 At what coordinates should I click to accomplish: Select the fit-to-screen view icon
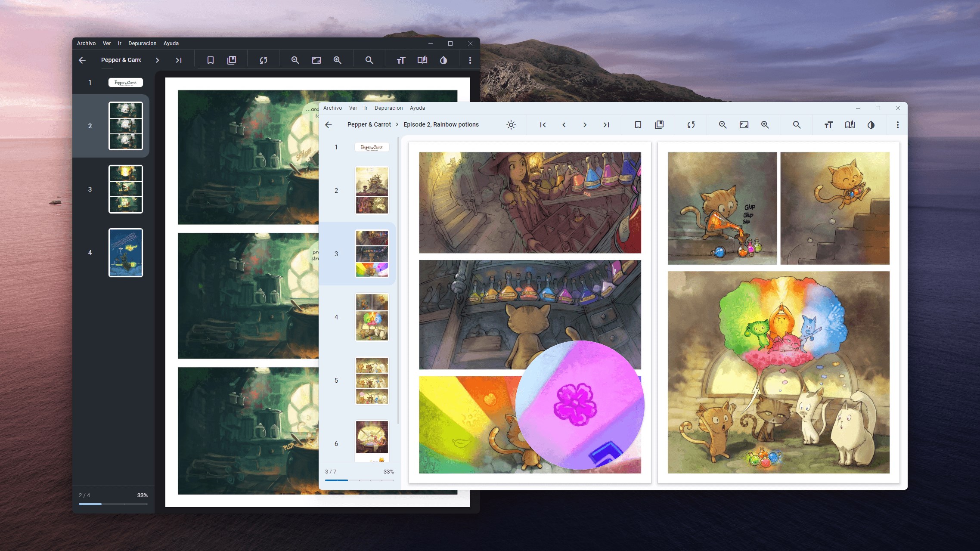pos(744,124)
